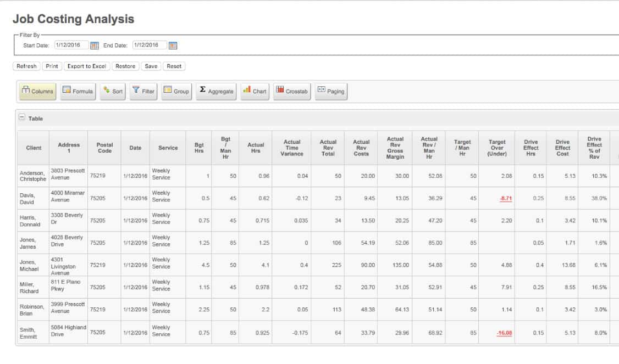Click the Actual Hrs column header
Screen dimensions: 619x364
[256, 148]
